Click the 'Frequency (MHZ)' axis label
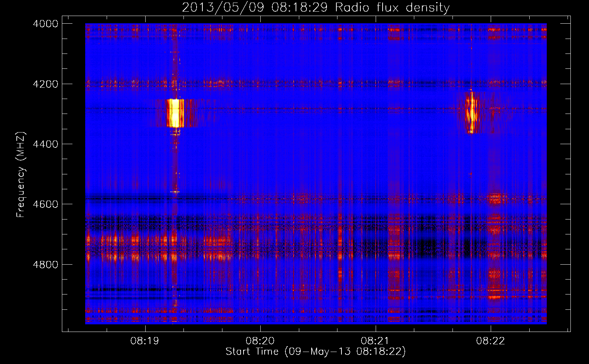Image resolution: width=589 pixels, height=364 pixels. click(21, 174)
